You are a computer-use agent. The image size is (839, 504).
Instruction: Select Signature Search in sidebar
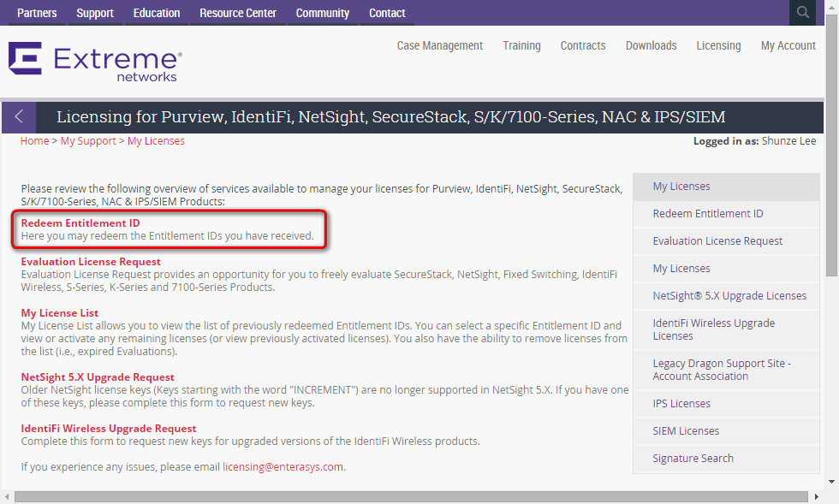click(x=726, y=459)
